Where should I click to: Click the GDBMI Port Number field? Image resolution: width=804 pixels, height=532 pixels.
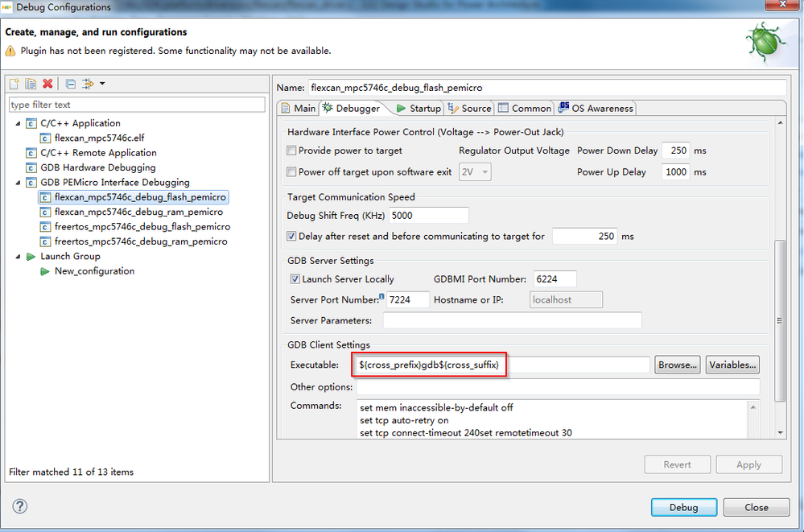pyautogui.click(x=555, y=279)
